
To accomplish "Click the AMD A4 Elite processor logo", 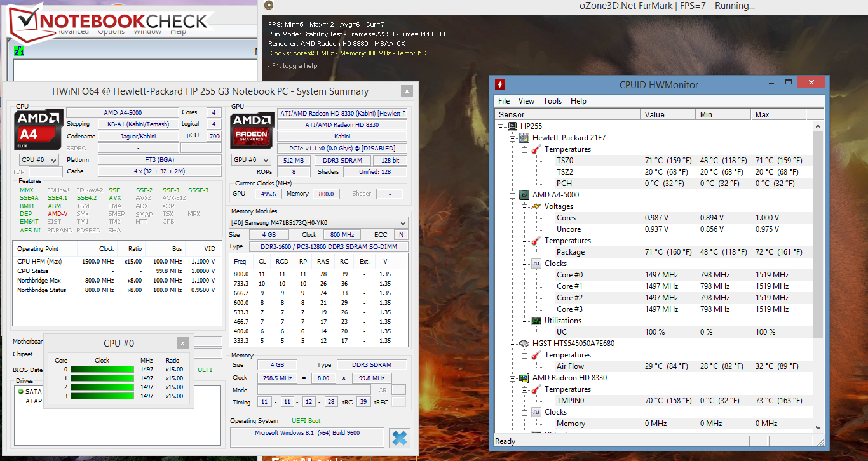I will 38,130.
